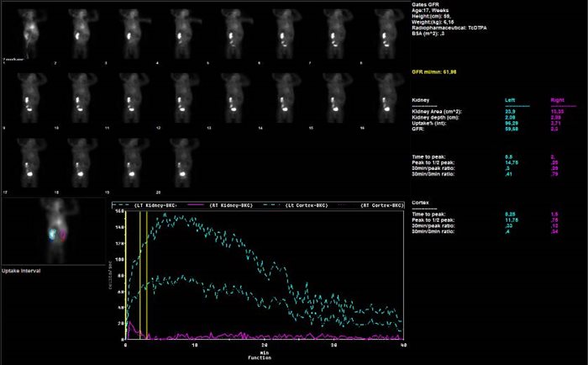Click the Kidney section heading
Image resolution: width=588 pixels, height=365 pixels.
tap(420, 100)
